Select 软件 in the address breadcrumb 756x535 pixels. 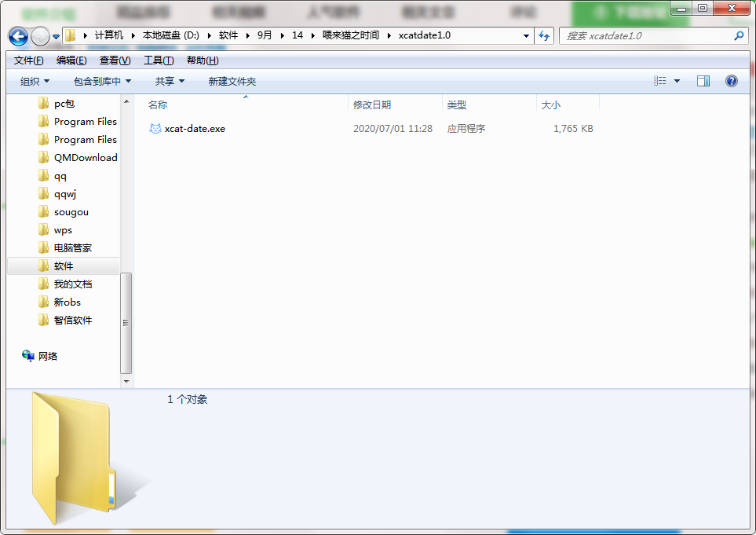point(228,35)
